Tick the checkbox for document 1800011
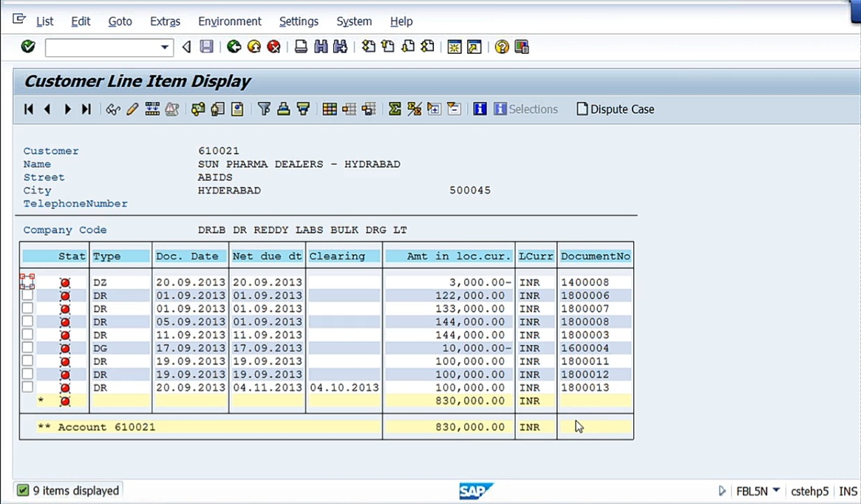Screen dimensions: 861x504 click(x=27, y=361)
